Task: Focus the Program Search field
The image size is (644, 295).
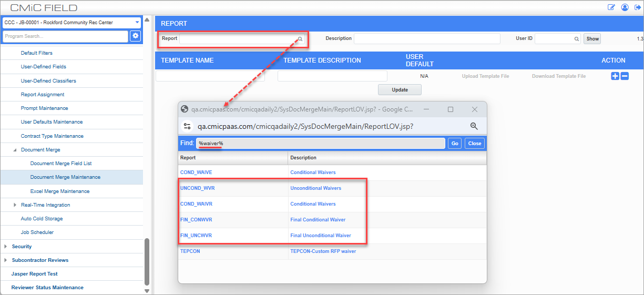Action: click(65, 36)
